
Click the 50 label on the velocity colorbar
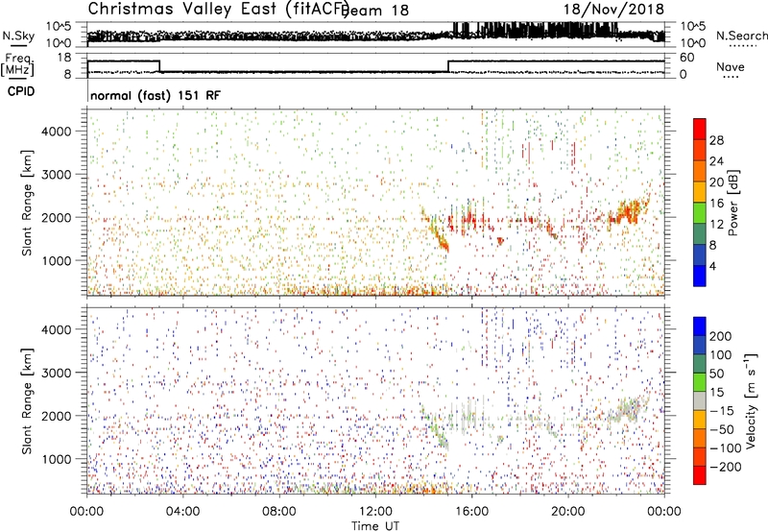click(x=716, y=374)
